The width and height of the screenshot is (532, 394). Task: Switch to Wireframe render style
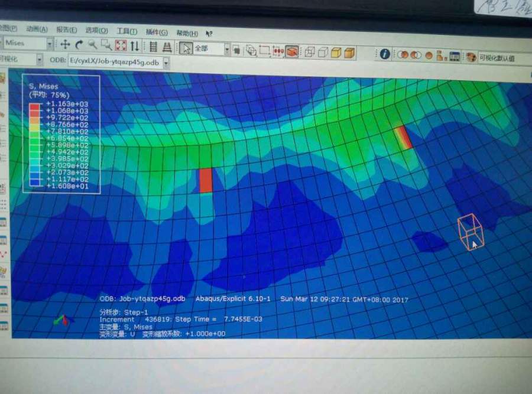click(310, 52)
